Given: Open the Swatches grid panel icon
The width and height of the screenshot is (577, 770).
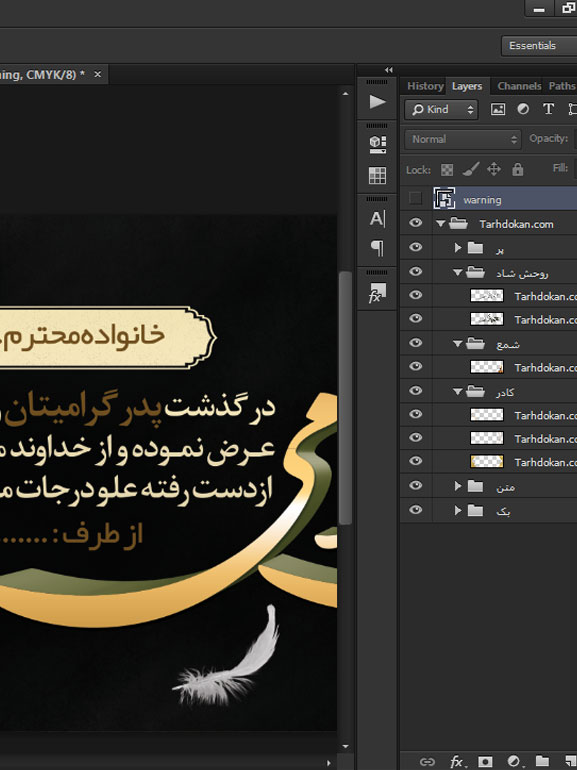Looking at the screenshot, I should 377,175.
